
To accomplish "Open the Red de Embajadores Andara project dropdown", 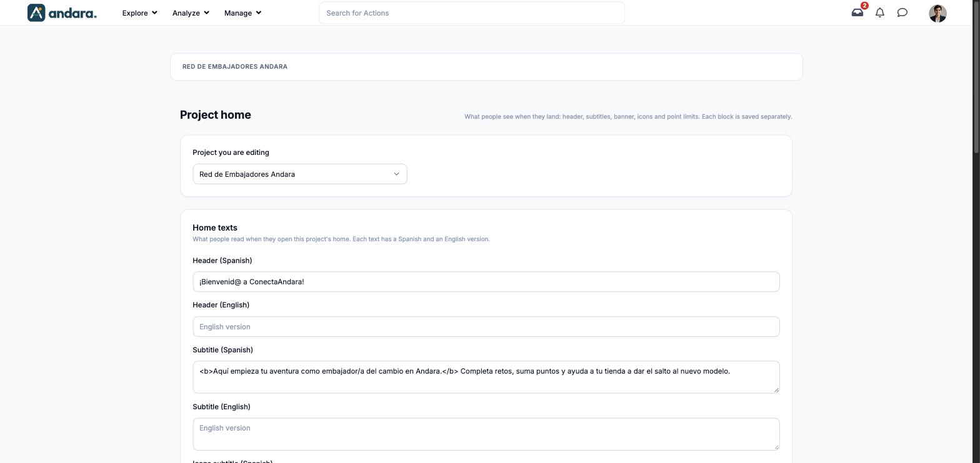I will tap(300, 174).
